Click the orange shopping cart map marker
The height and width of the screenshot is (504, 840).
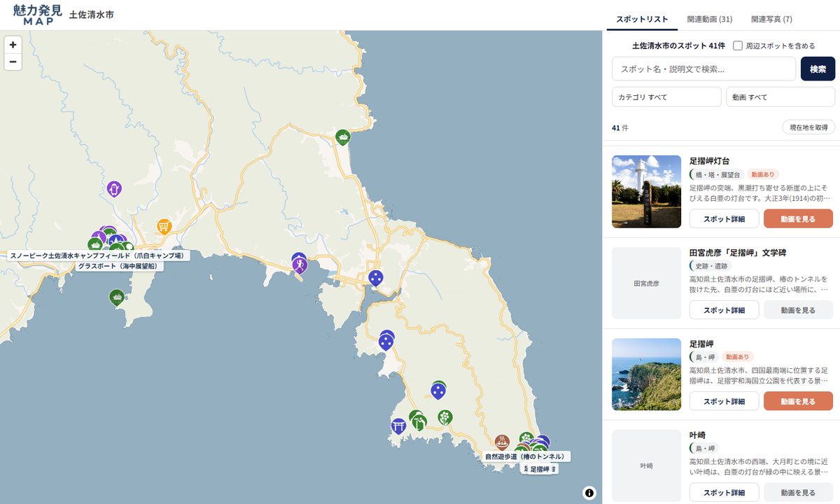tap(164, 226)
